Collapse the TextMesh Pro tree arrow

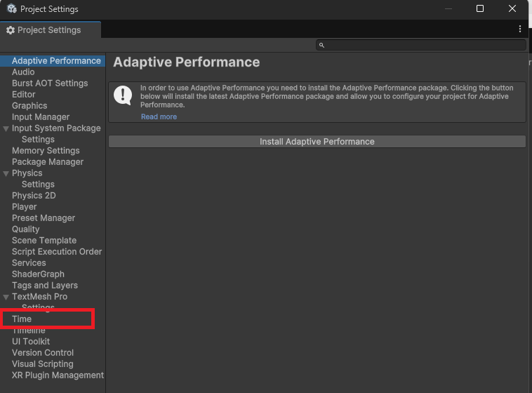[6, 297]
